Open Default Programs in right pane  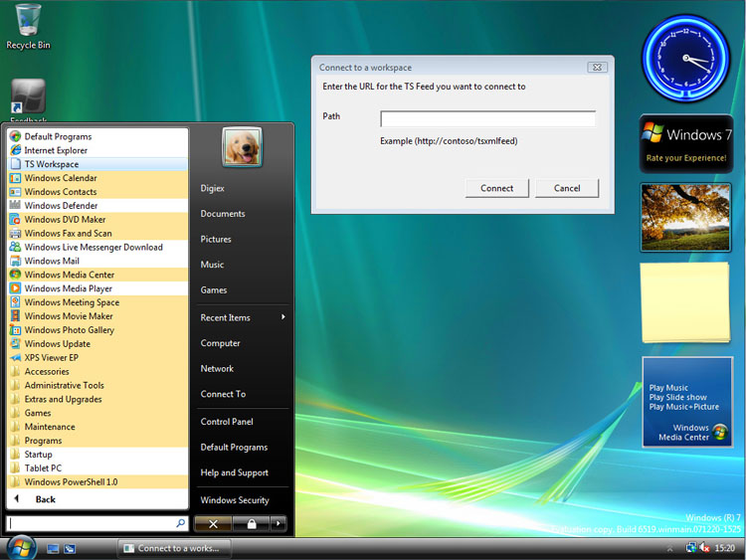click(x=234, y=448)
